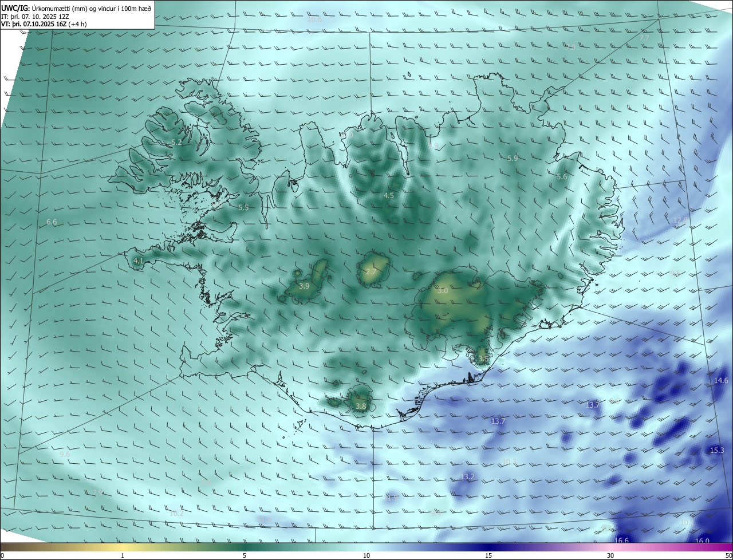733x560 pixels.
Task: Click the 16.0 value in bottom right
Action: click(x=703, y=541)
